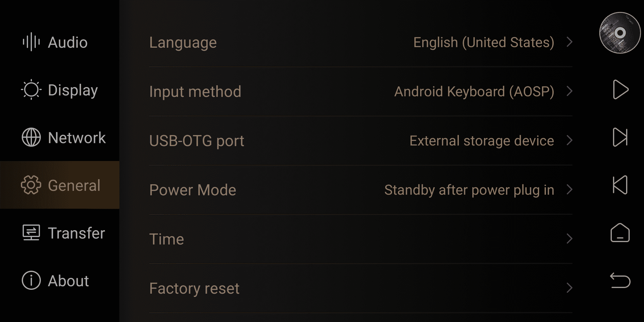The width and height of the screenshot is (644, 322).
Task: Click the play button icon
Action: (620, 89)
